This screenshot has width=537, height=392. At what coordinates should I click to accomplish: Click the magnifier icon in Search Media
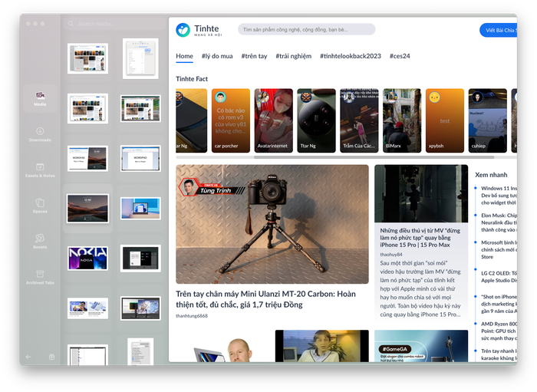tap(71, 24)
